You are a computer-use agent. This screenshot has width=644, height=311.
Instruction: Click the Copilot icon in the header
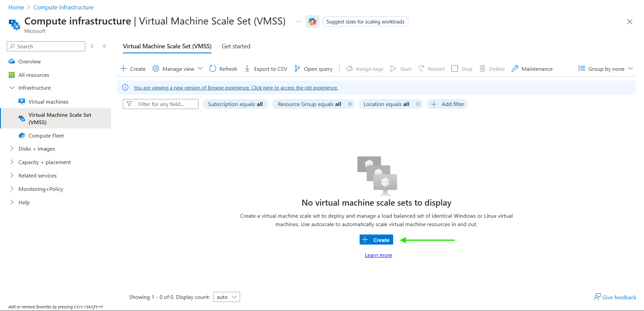tap(312, 22)
